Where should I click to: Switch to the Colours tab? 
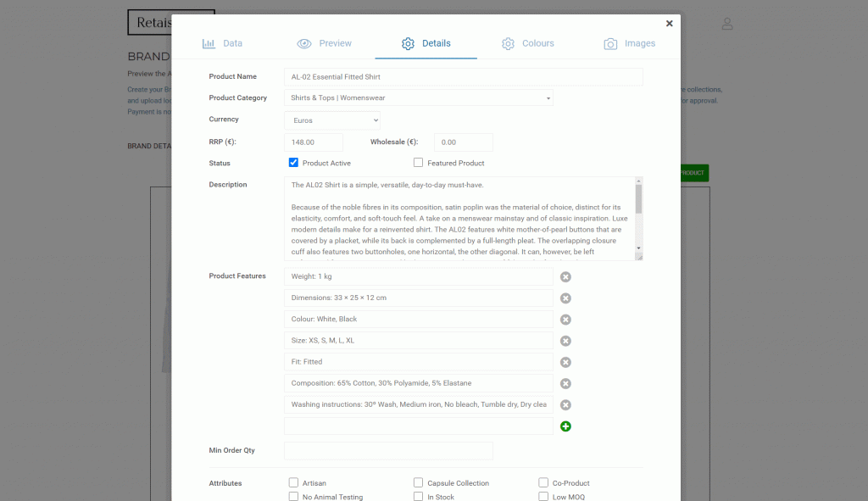point(527,43)
